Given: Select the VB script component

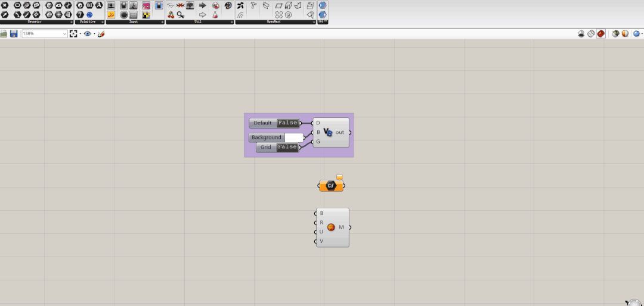Looking at the screenshot, I should point(331,133).
